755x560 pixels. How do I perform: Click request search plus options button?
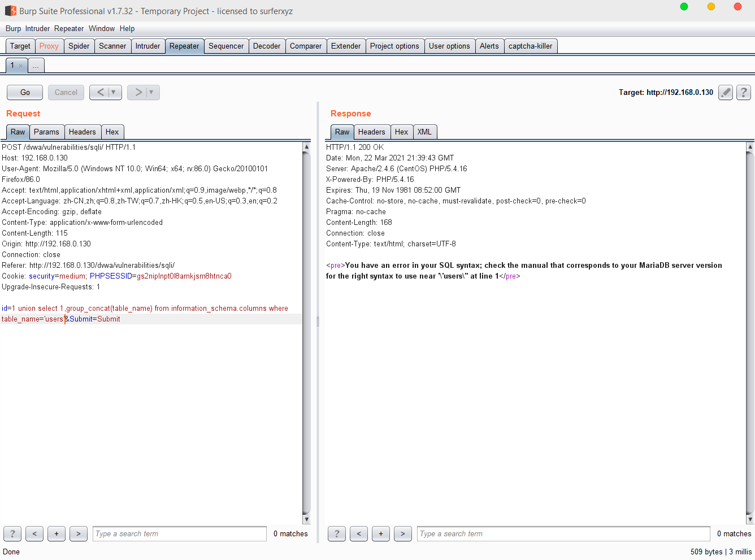click(x=57, y=533)
